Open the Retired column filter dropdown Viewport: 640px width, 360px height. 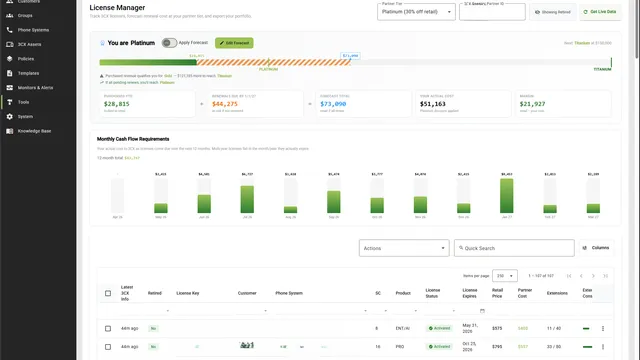(x=168, y=311)
